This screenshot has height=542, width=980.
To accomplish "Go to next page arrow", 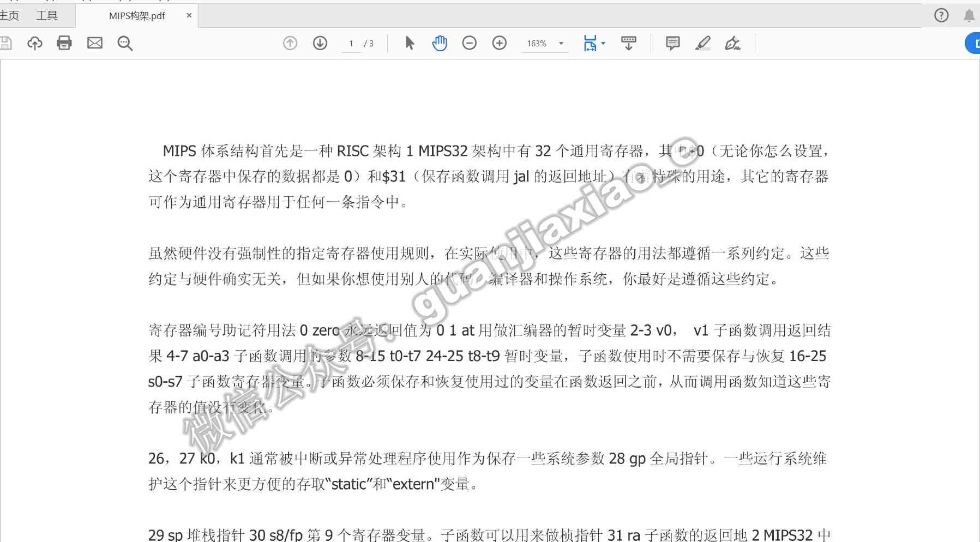I will click(x=320, y=43).
